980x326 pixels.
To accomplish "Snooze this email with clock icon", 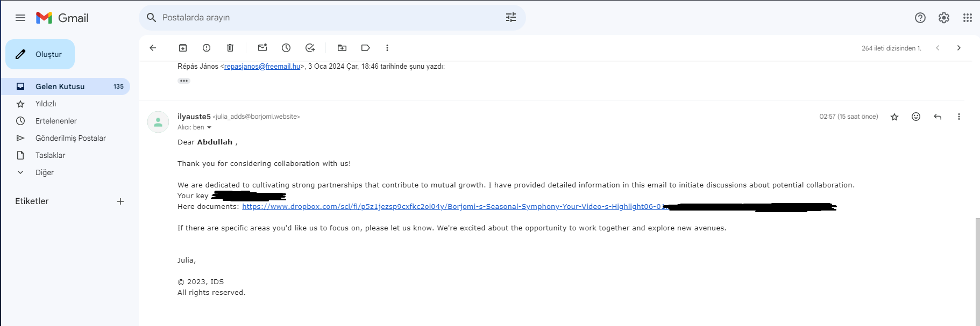I will click(x=286, y=48).
